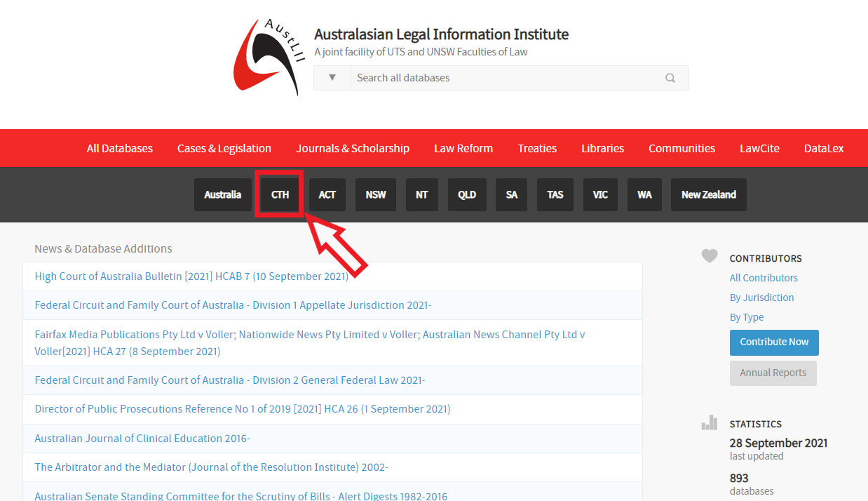Open Cases & Legislation menu
This screenshot has width=868, height=501.
pos(224,148)
